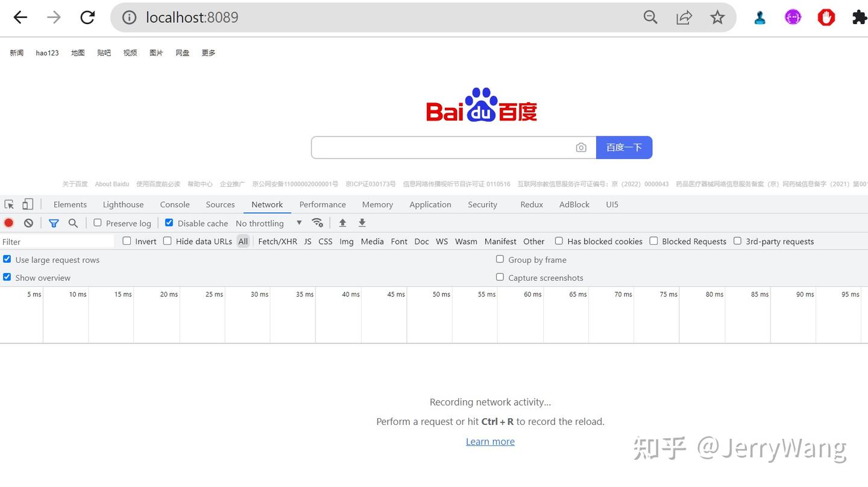Click the 百度一下 search button
868x487 pixels.
point(624,148)
